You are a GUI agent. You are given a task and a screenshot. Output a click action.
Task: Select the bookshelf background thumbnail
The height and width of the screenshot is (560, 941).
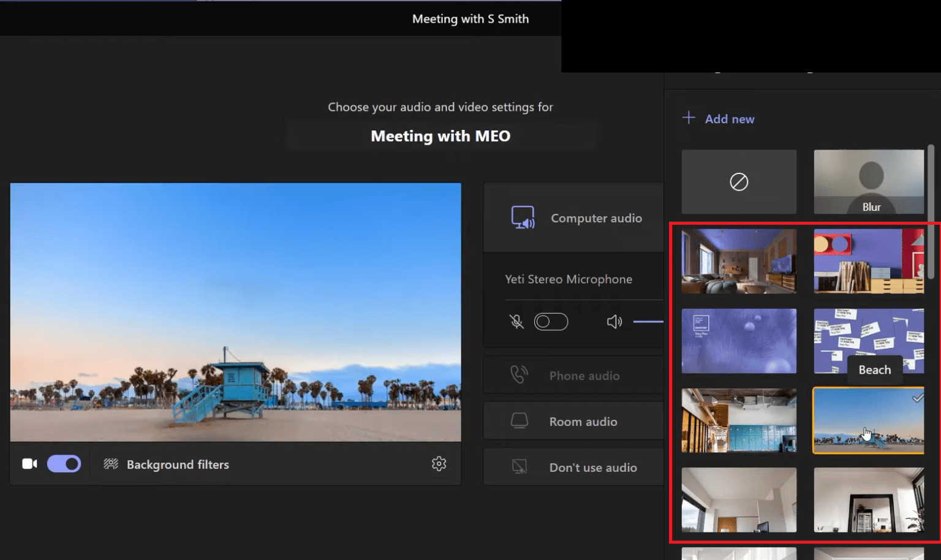point(868,262)
